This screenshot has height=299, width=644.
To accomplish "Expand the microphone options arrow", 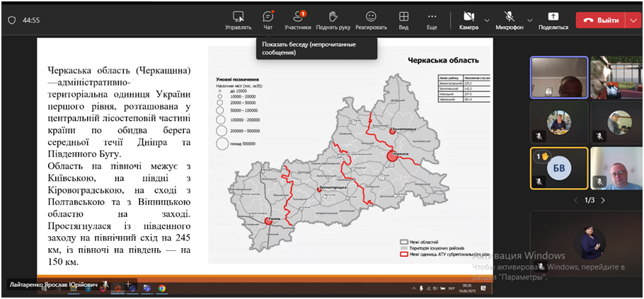I will (528, 20).
